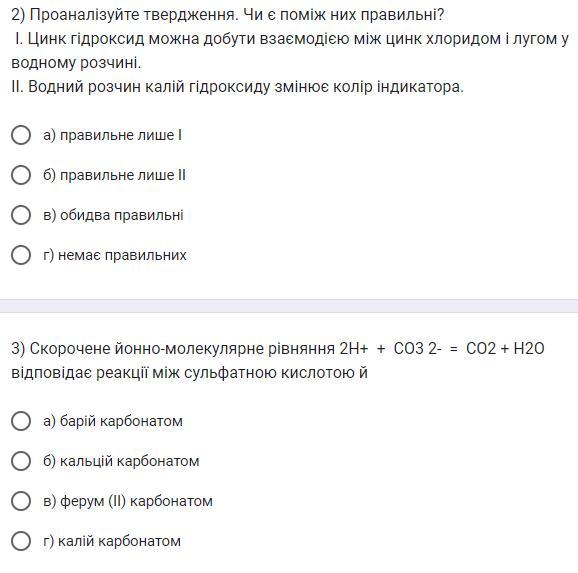Click the answer text 'г) калій карбонатом'
Screen dimensions: 578x573
tap(112, 541)
